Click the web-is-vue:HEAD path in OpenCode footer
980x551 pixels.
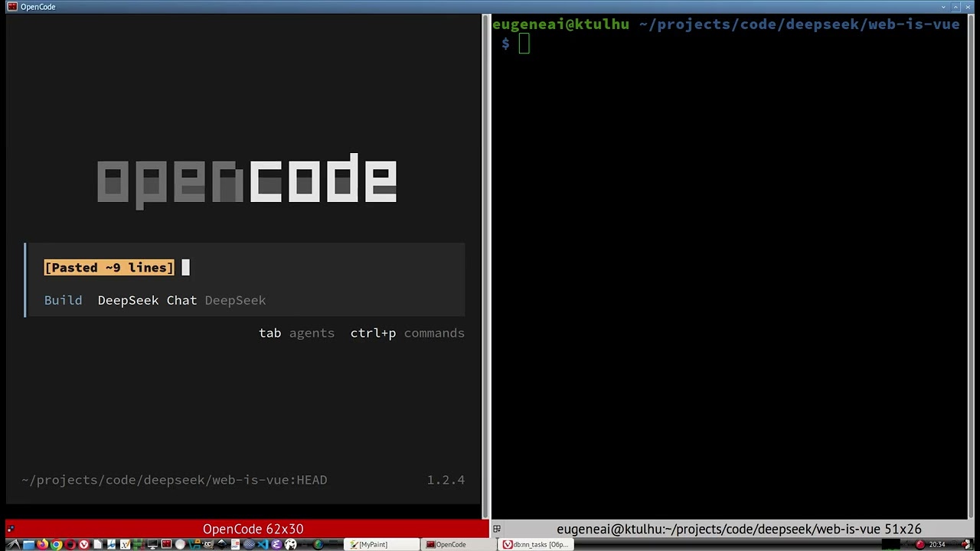[x=175, y=481]
